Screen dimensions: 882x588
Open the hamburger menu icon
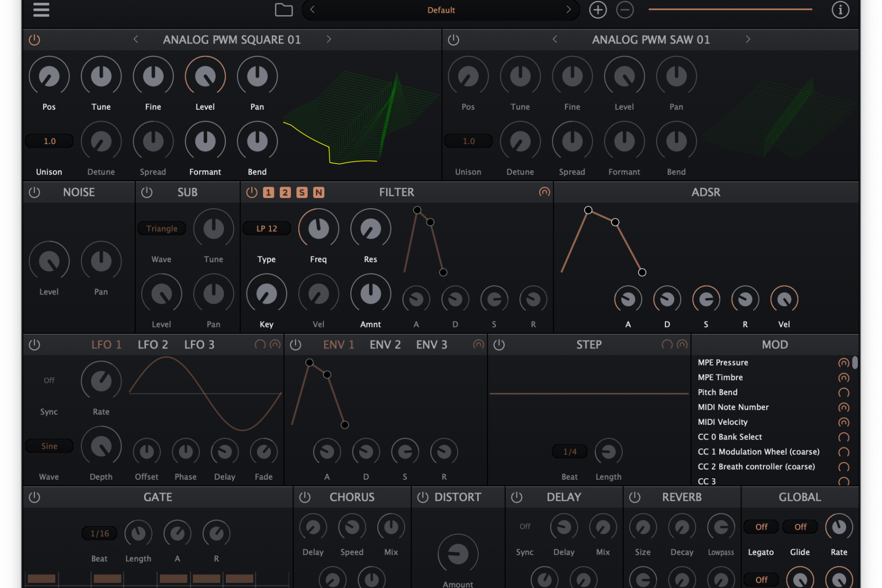tap(41, 10)
